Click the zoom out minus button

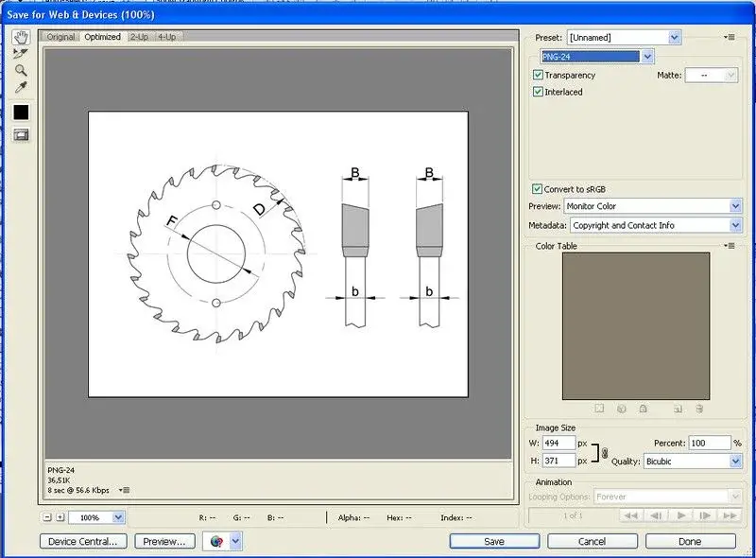[47, 517]
